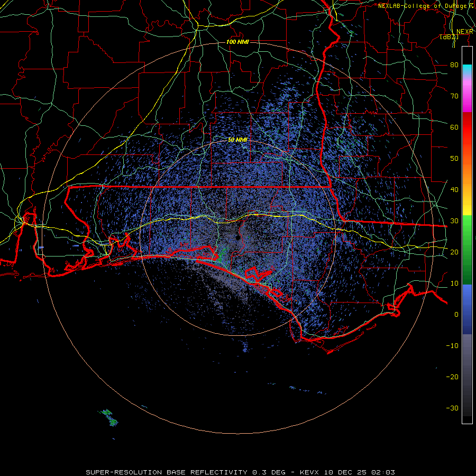Image resolution: width=476 pixels, height=476 pixels.
Task: Click the -10 value on the dBZ scale
Action: (x=452, y=346)
